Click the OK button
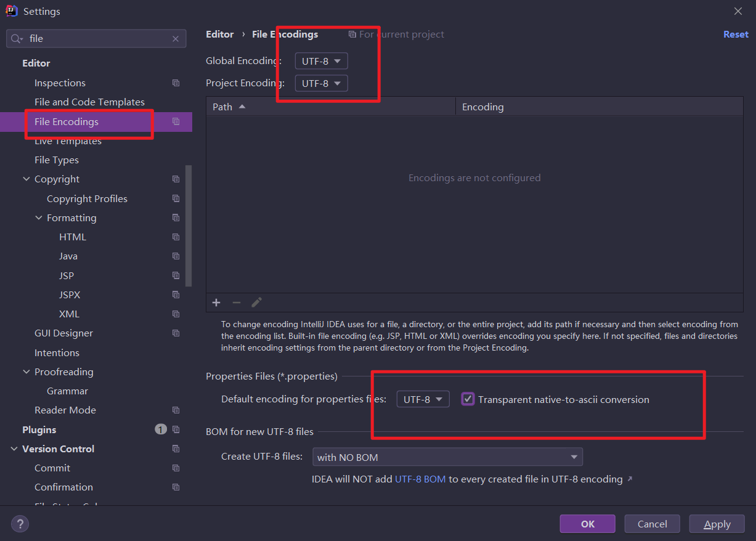The width and height of the screenshot is (756, 541). click(x=587, y=524)
